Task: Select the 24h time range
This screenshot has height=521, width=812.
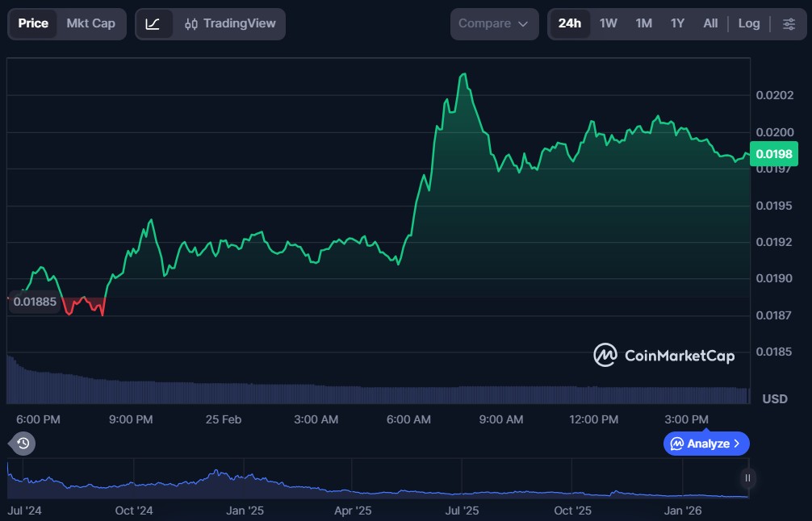Action: pyautogui.click(x=569, y=24)
